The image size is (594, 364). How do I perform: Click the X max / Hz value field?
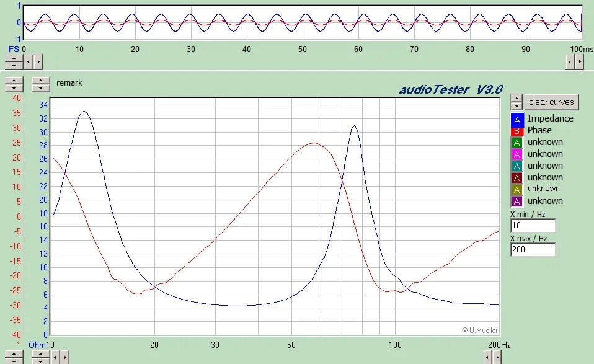tap(532, 249)
